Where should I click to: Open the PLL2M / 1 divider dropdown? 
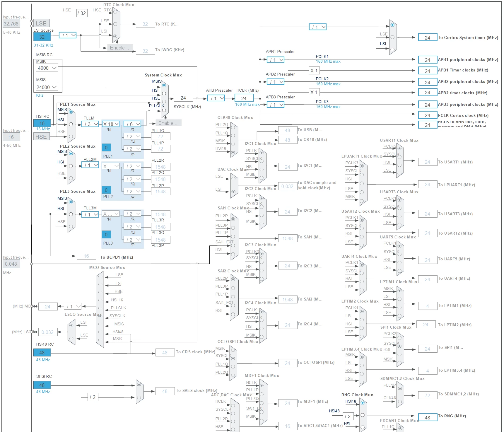pos(90,165)
